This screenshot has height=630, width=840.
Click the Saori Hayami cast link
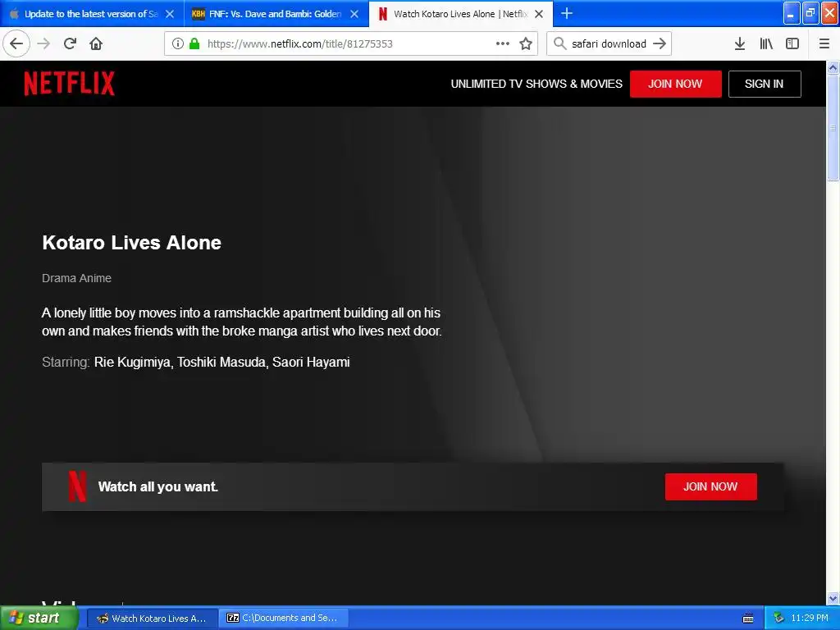(311, 362)
